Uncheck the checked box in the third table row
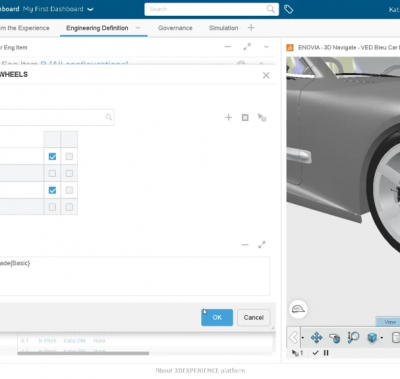Screen dimensions: 400x379 click(x=52, y=190)
